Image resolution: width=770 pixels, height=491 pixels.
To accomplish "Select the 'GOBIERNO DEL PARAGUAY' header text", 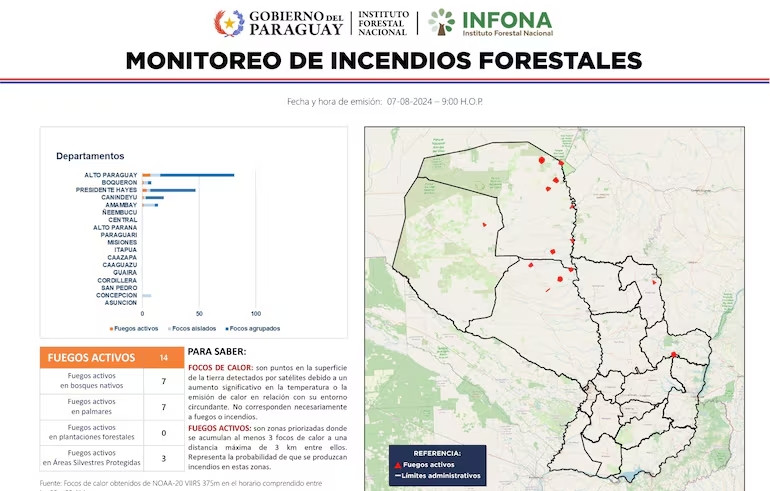I will [296, 23].
